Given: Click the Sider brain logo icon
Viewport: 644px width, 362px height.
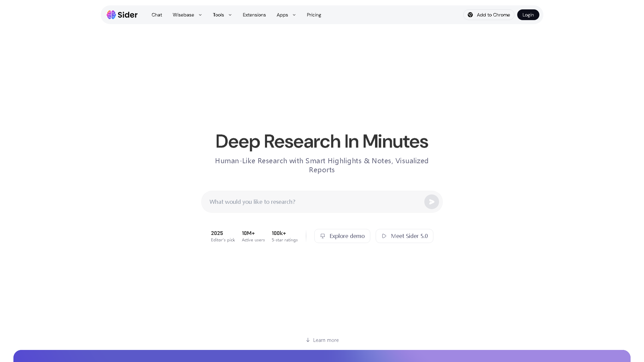Looking at the screenshot, I should (111, 15).
